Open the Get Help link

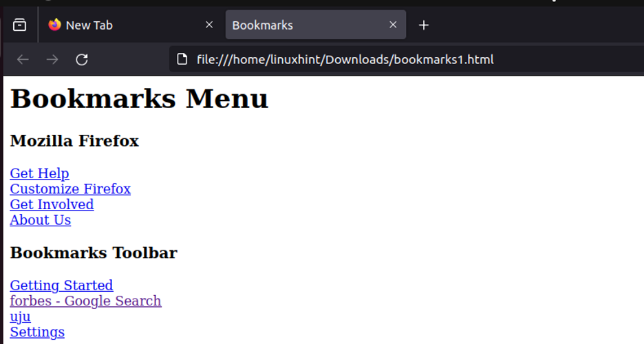(39, 173)
